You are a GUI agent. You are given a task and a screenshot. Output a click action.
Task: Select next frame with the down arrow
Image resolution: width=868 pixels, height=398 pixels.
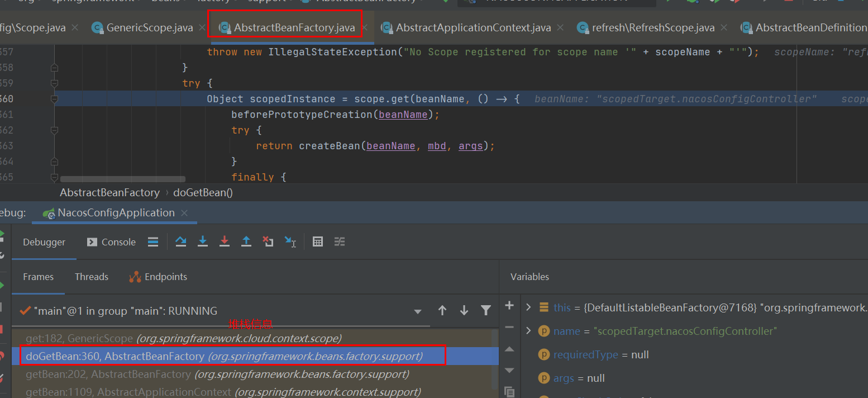click(464, 310)
